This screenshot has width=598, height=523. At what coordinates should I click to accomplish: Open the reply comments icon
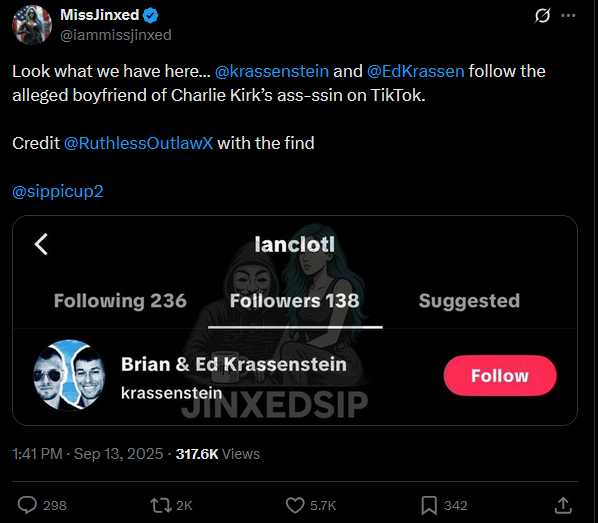point(27,505)
